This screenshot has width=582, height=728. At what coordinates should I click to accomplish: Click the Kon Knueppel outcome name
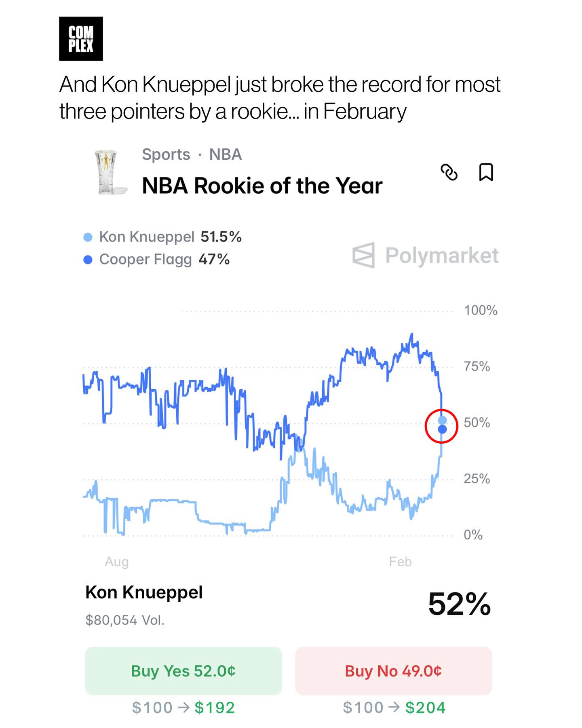point(144,593)
